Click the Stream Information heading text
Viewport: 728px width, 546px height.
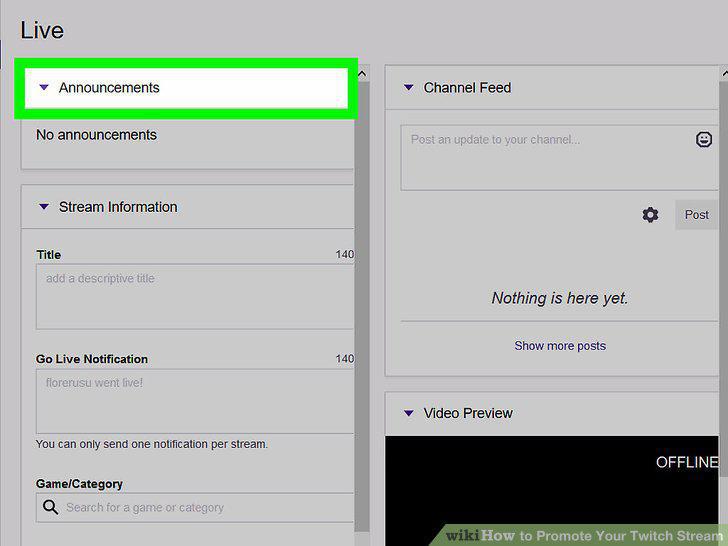(x=118, y=207)
